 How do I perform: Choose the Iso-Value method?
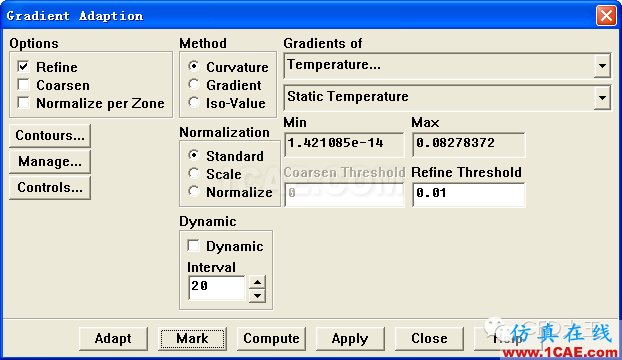coord(194,103)
